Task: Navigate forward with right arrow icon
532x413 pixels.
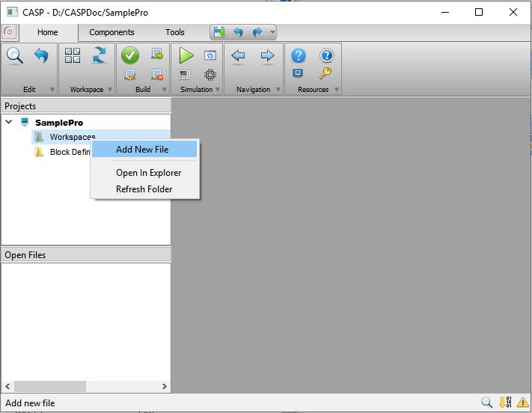Action: click(267, 55)
